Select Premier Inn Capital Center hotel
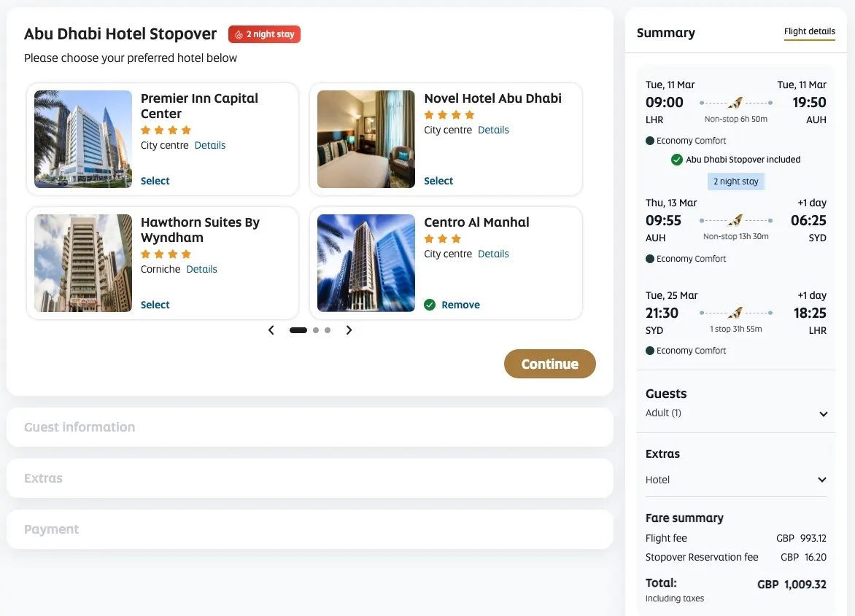855x616 pixels. (x=155, y=181)
